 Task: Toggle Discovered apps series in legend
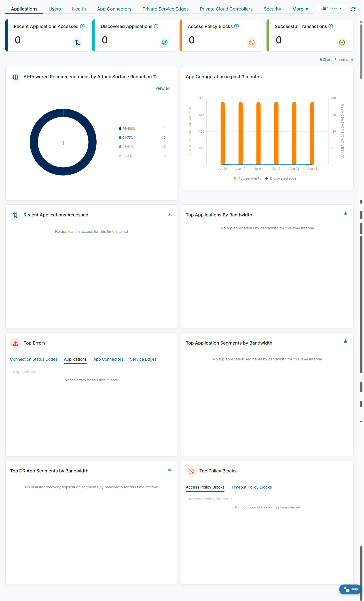(x=281, y=179)
